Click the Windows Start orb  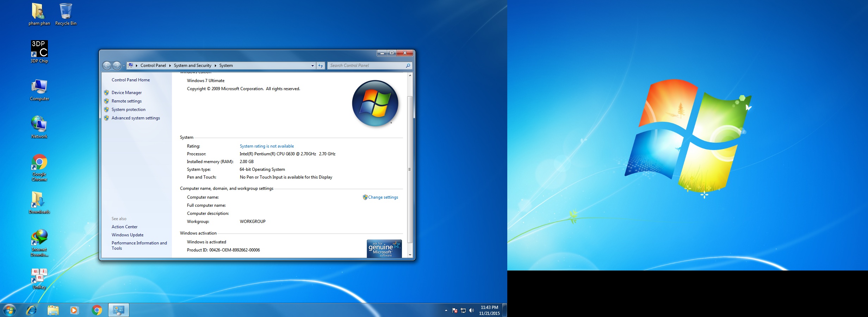click(10, 310)
